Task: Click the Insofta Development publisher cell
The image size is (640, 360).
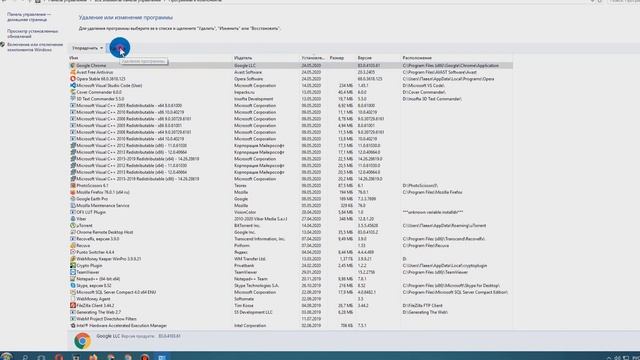Action: click(x=253, y=99)
